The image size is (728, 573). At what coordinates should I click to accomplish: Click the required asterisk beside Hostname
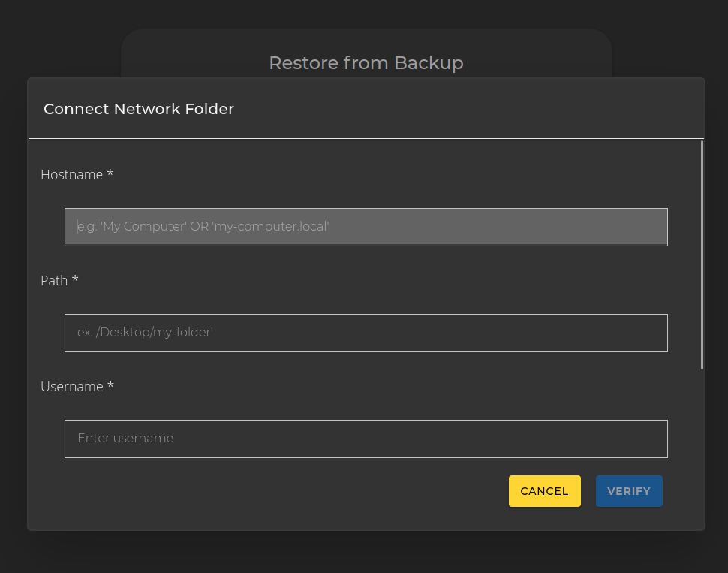pos(110,175)
